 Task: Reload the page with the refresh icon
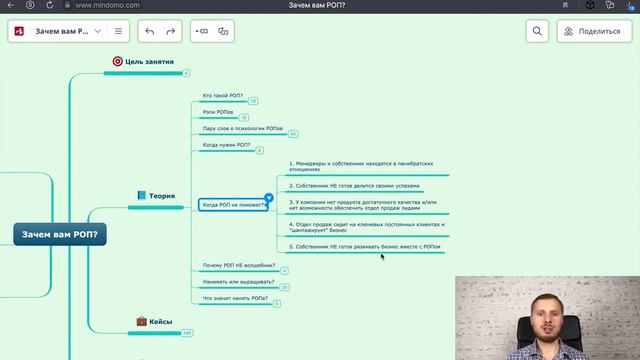pos(49,5)
